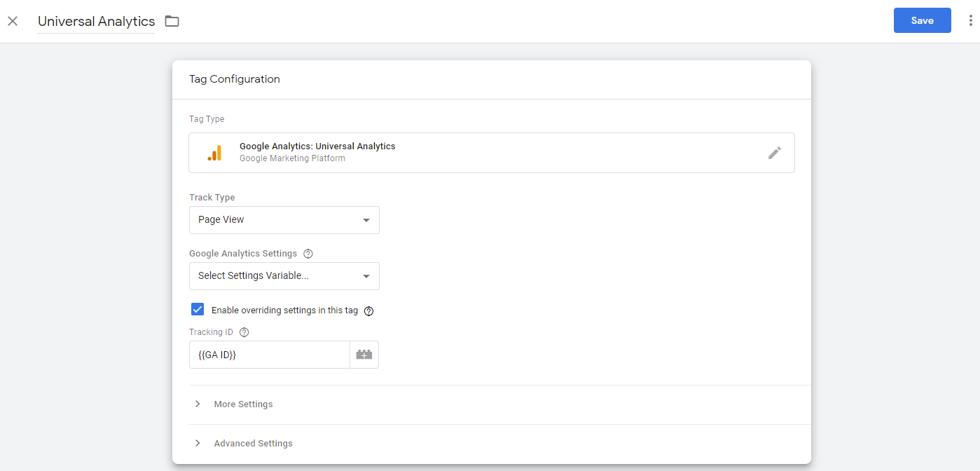
Task: Click help icon next to Tracking ID label
Action: click(244, 332)
